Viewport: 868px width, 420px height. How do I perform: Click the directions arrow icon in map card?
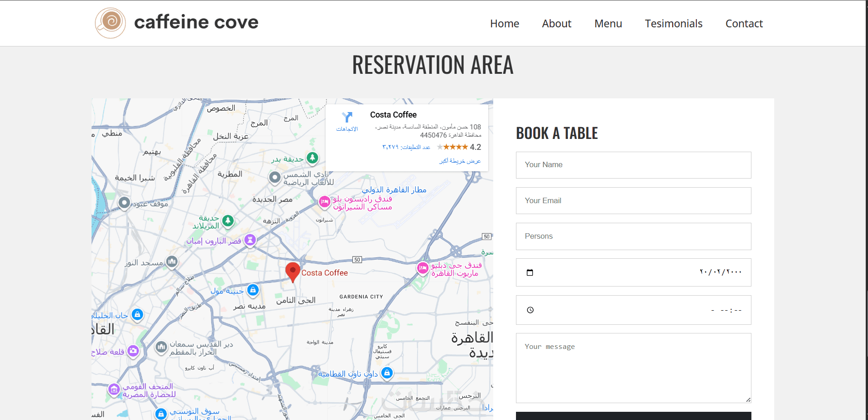coord(347,118)
